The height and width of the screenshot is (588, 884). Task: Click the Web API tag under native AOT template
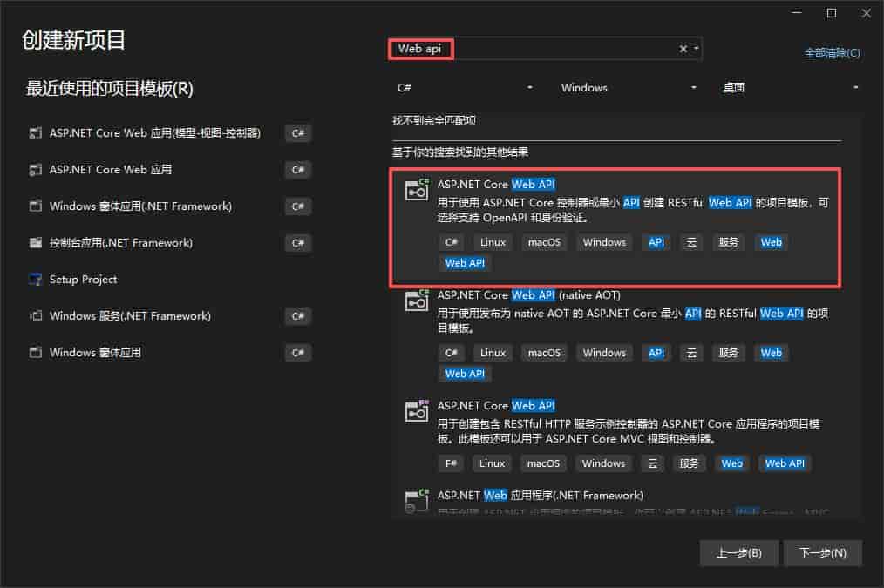coord(465,374)
